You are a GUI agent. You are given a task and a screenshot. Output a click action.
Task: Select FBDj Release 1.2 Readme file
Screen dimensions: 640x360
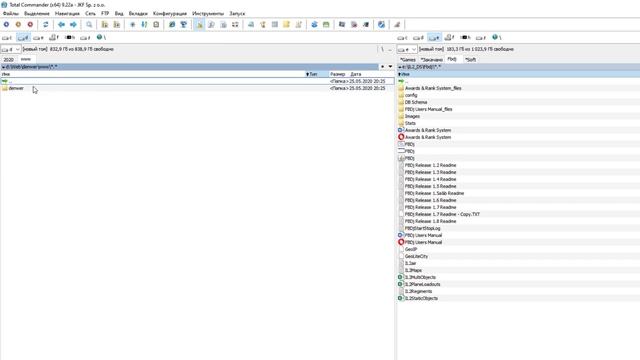coord(430,165)
